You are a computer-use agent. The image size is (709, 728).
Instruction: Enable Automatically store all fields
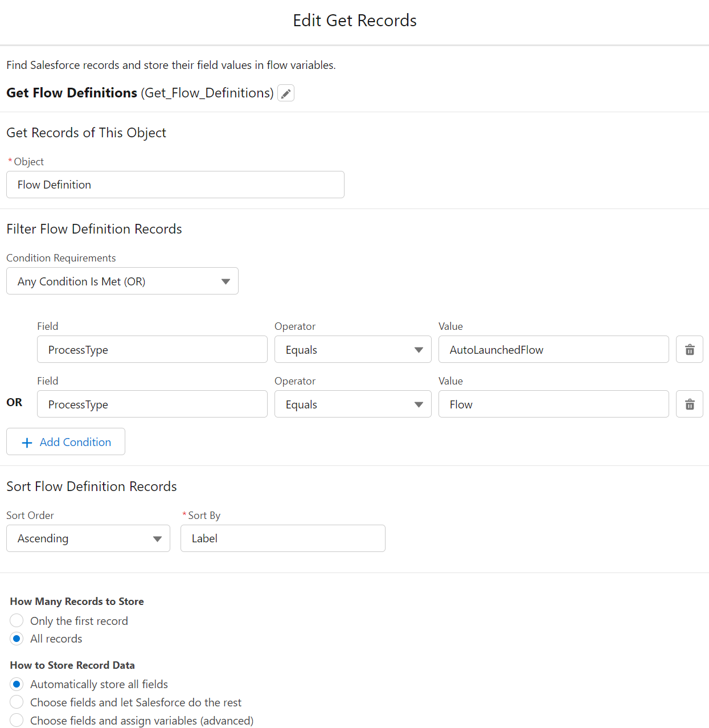(16, 684)
